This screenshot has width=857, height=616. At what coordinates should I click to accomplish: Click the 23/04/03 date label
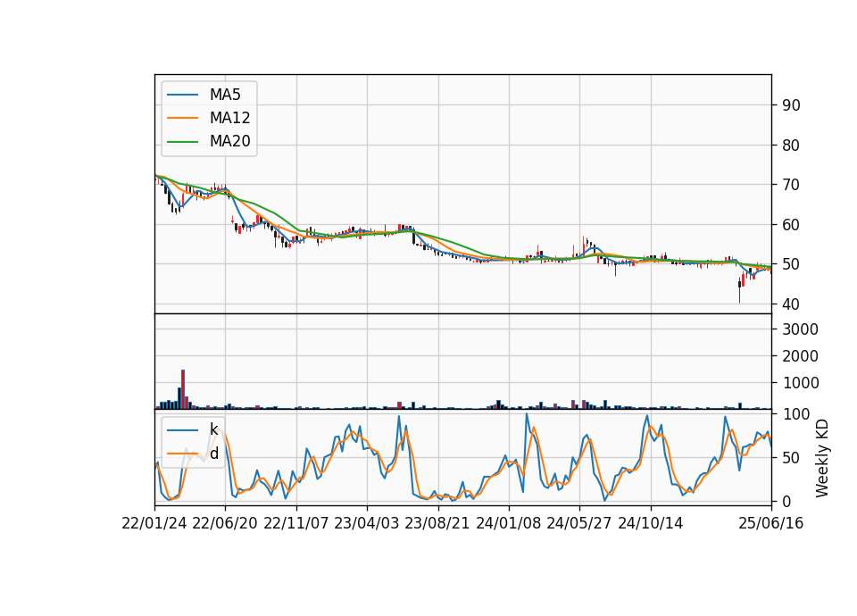coord(367,523)
